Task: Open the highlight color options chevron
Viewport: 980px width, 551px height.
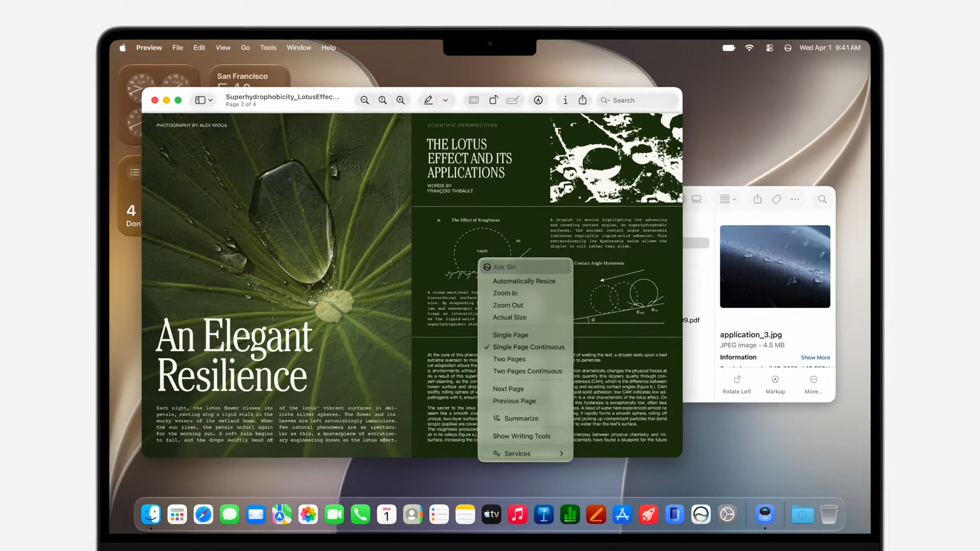Action: pos(446,101)
